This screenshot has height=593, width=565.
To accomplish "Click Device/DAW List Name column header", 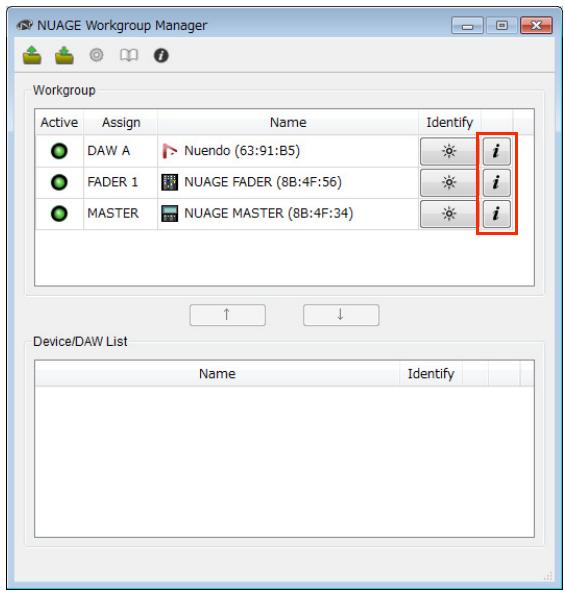I will (x=217, y=374).
